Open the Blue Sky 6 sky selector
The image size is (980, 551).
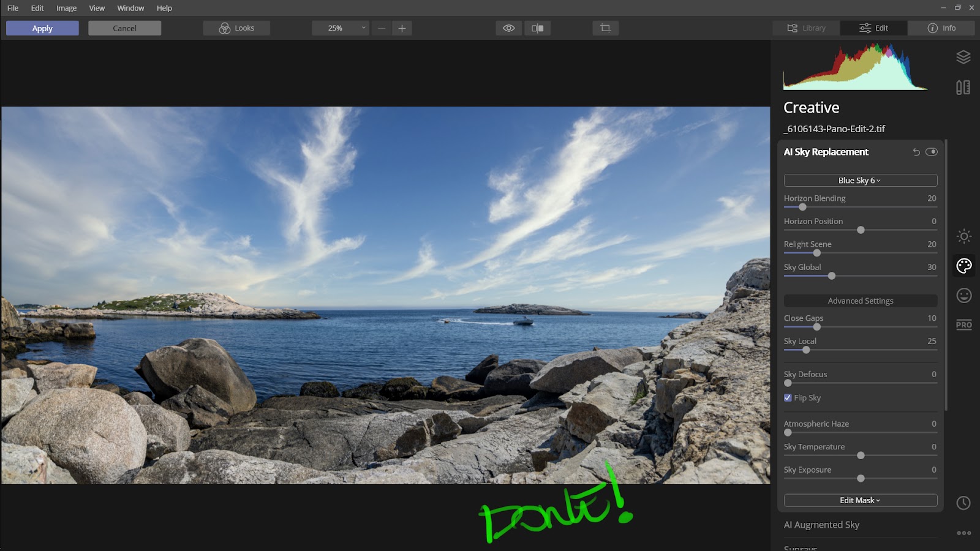[x=861, y=181]
